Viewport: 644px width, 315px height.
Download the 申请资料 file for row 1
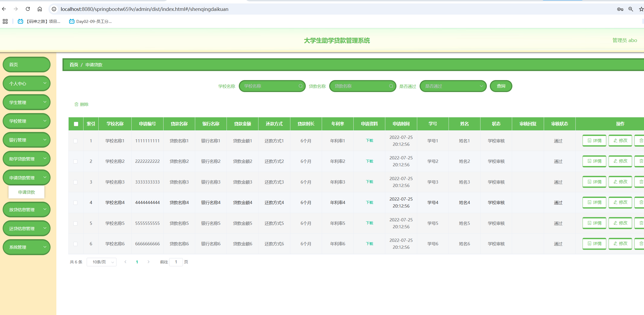(370, 140)
